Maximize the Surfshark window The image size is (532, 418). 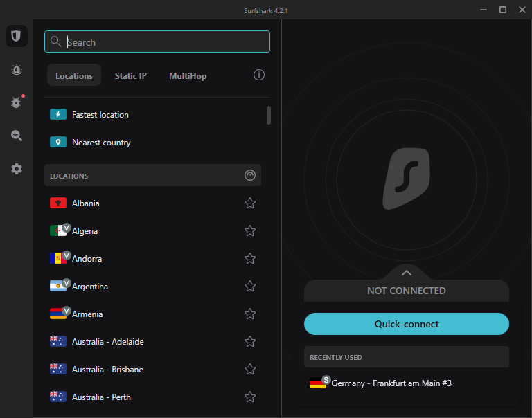tap(503, 10)
